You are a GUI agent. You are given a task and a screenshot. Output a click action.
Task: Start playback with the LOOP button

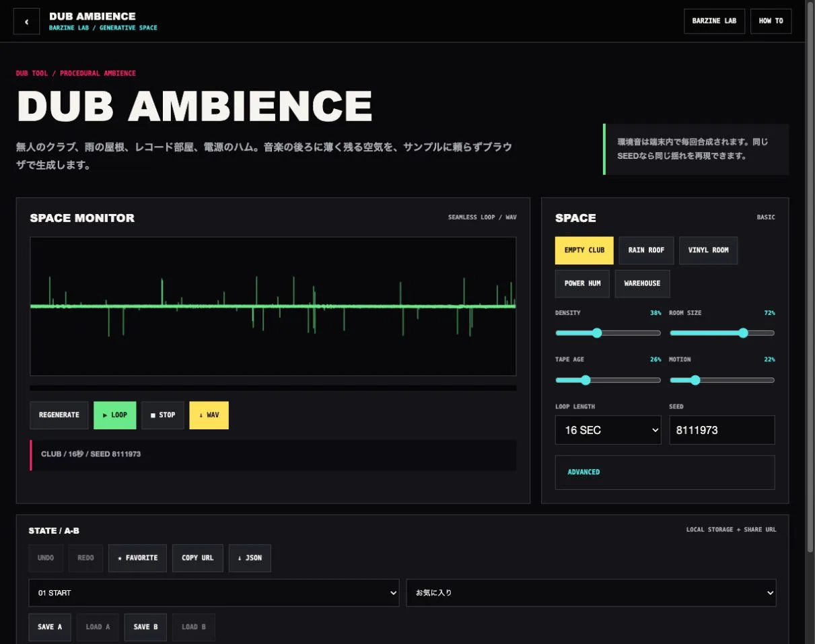coord(115,415)
